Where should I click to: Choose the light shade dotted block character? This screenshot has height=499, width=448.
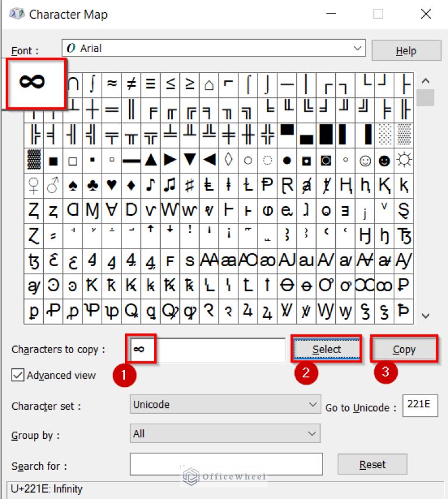(x=384, y=135)
